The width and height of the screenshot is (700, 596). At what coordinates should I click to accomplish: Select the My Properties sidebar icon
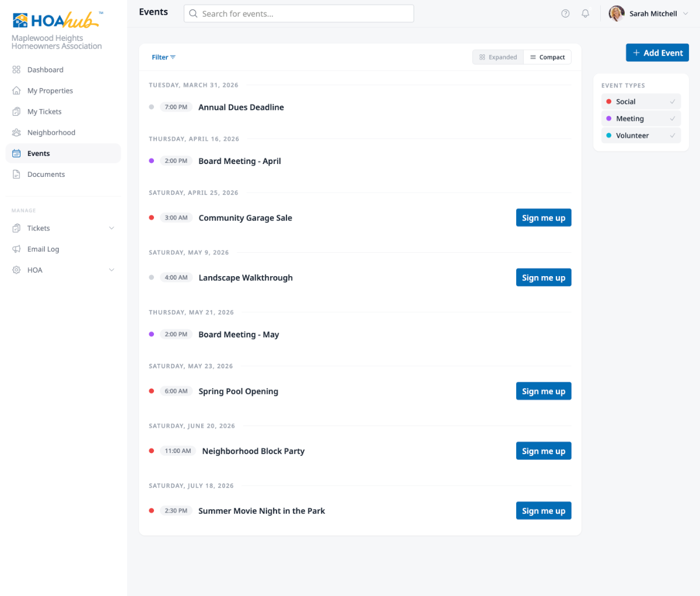(x=16, y=90)
